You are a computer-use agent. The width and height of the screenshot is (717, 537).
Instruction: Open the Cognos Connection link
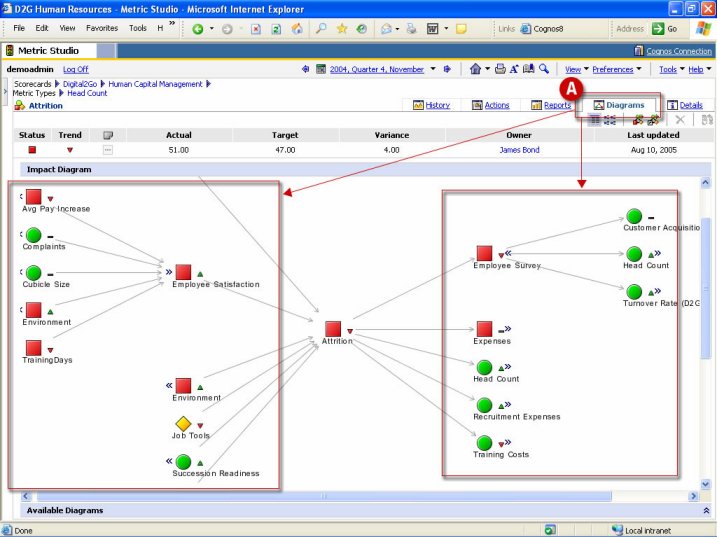[679, 51]
